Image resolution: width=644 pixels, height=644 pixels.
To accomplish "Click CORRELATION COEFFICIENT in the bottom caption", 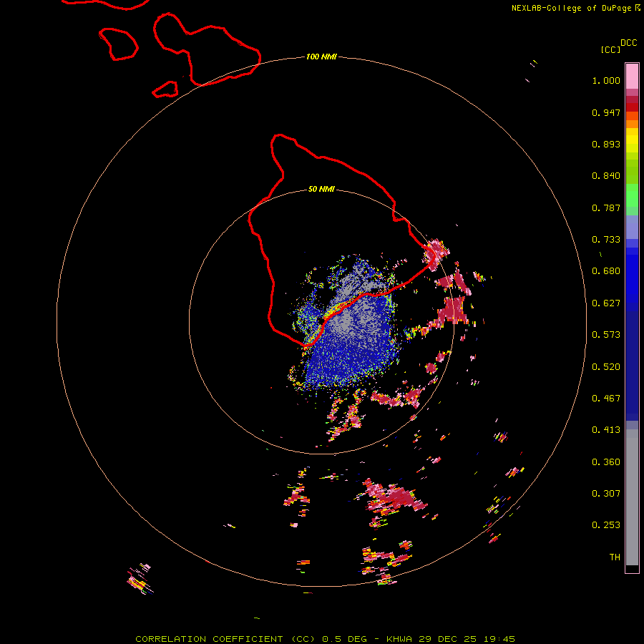I will [x=209, y=639].
